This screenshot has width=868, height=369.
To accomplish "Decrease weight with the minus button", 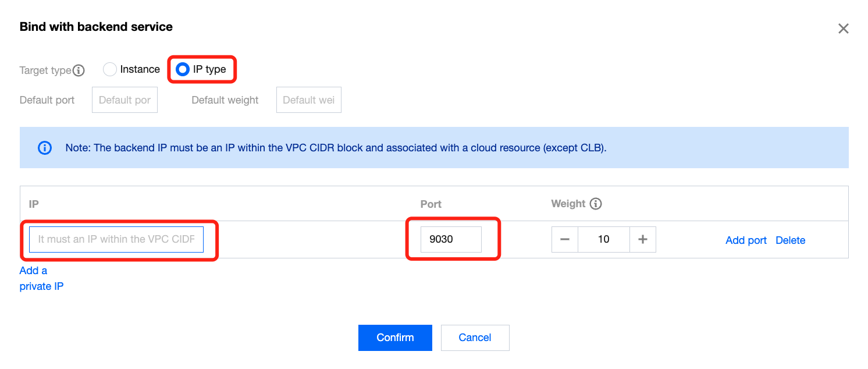I will tap(565, 239).
